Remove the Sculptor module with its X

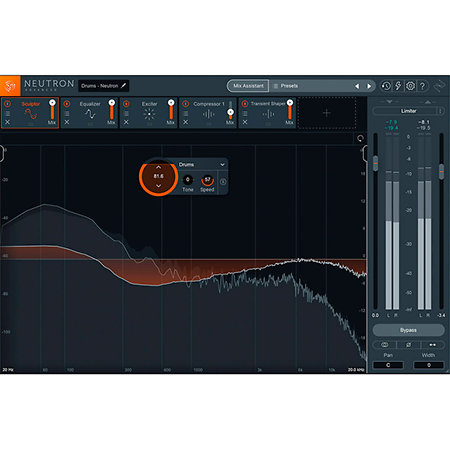[x=7, y=122]
